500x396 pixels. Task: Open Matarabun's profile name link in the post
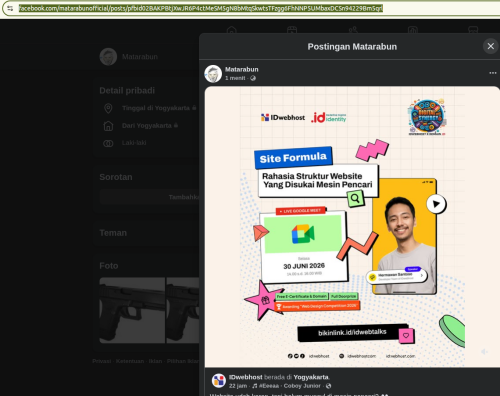(242, 69)
